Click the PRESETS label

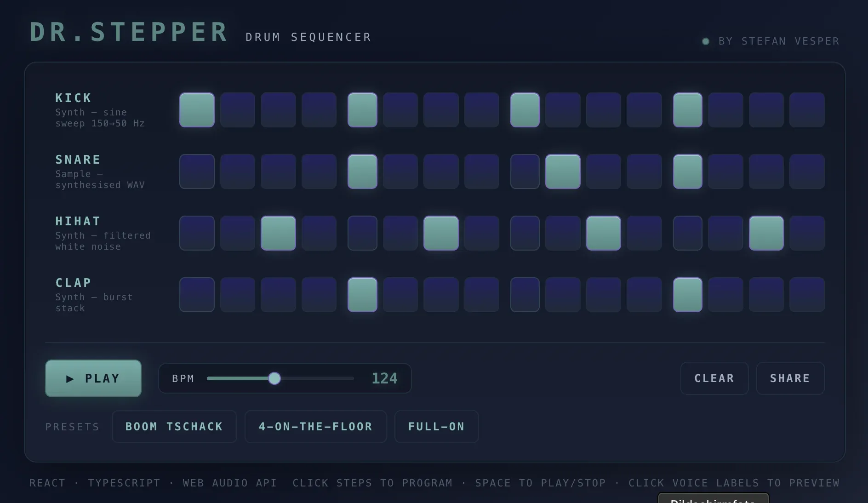tap(72, 427)
